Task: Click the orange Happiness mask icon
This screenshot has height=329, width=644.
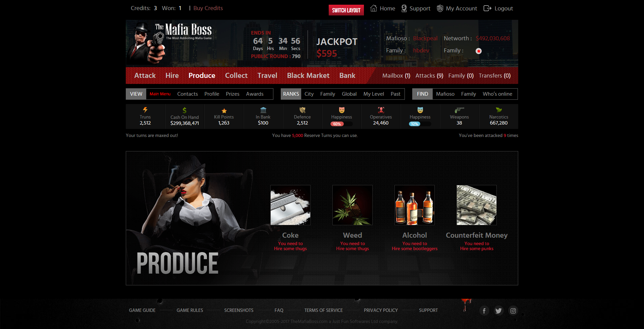Action: tap(342, 110)
